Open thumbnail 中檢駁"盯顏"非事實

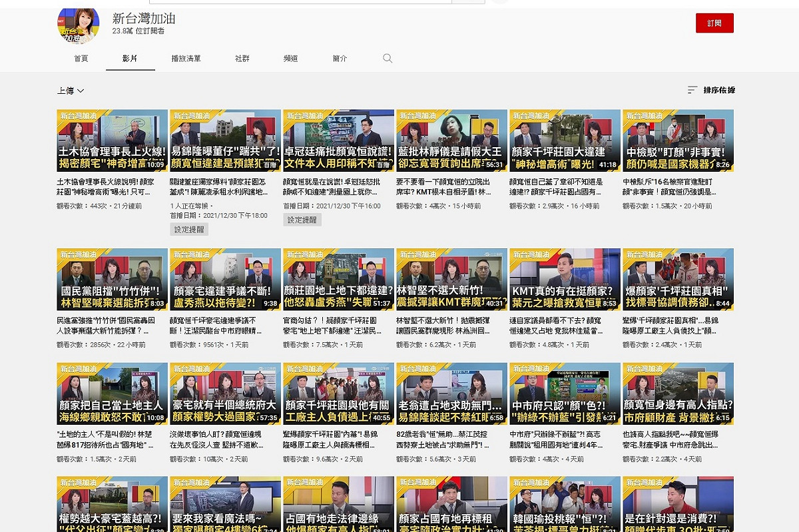[678, 141]
